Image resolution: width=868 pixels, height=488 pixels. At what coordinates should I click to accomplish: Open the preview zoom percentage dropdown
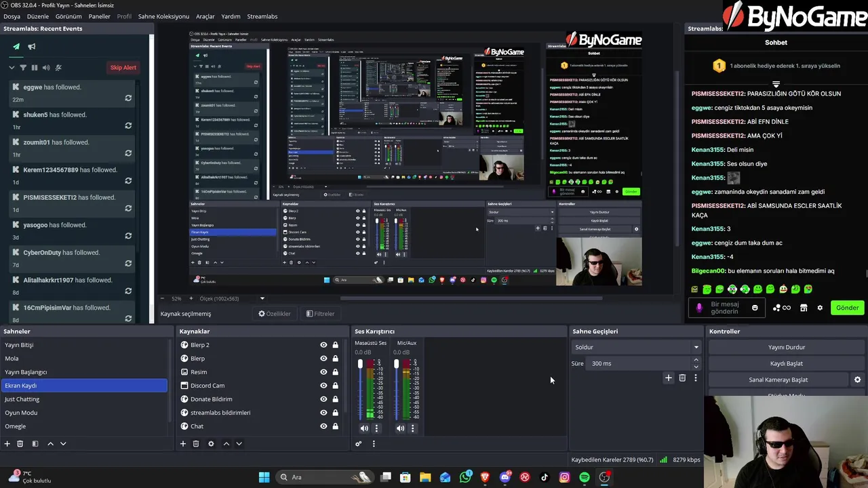tap(177, 298)
